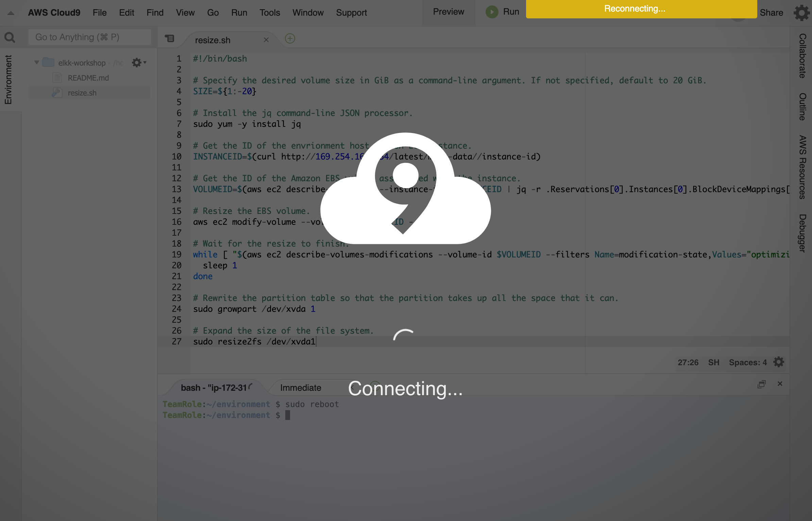Open the View menu
The width and height of the screenshot is (812, 521).
click(x=185, y=13)
